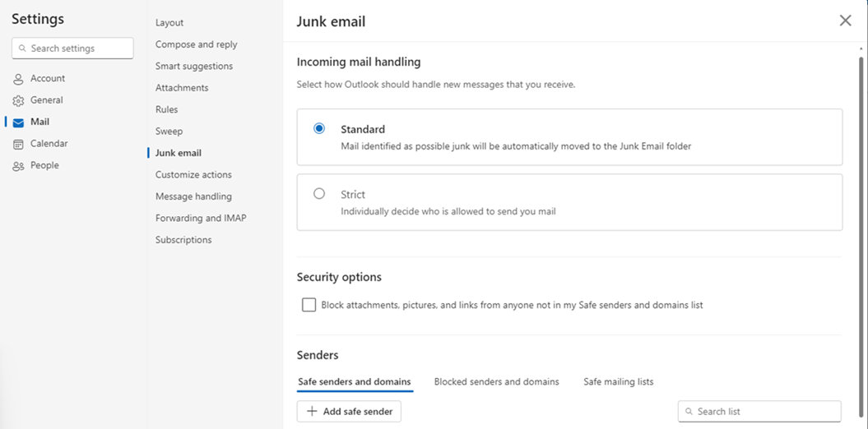The image size is (868, 429).
Task: Switch to Blocked senders and domains tab
Action: (x=497, y=381)
